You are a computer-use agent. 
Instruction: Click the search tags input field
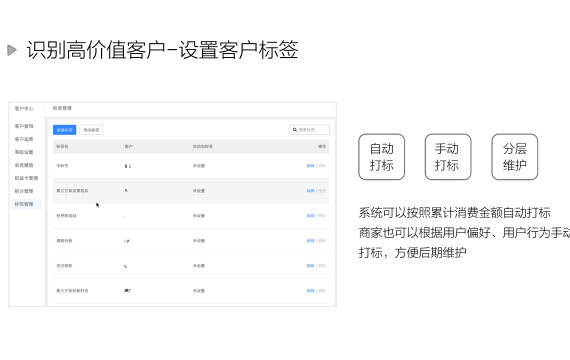(309, 130)
